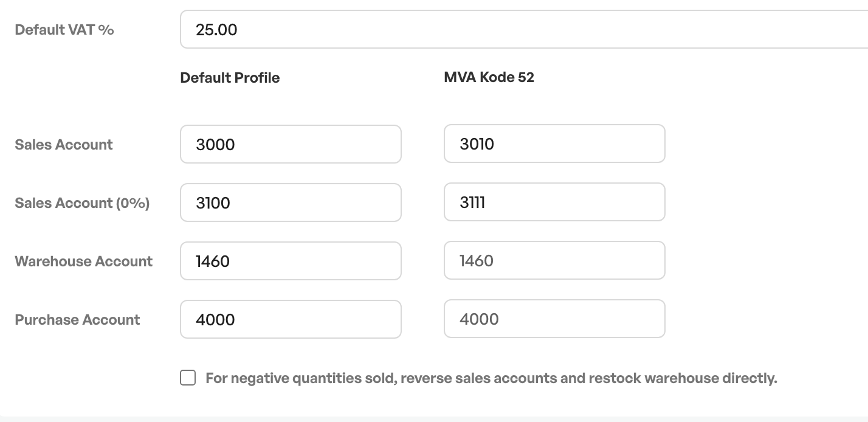Click the 'Sales Account' row label
Viewport: 868px width, 422px height.
[x=64, y=144]
